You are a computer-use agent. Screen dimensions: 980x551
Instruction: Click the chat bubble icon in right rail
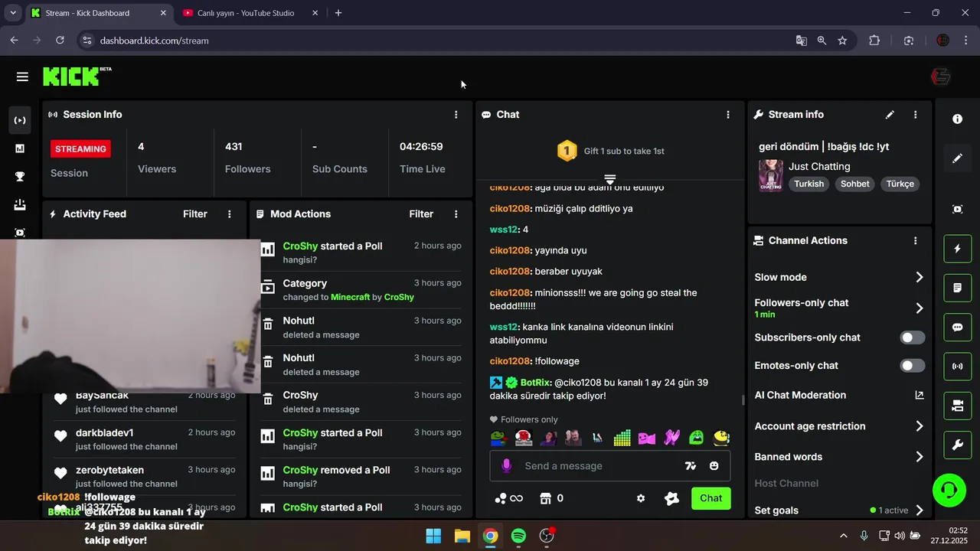coord(957,328)
